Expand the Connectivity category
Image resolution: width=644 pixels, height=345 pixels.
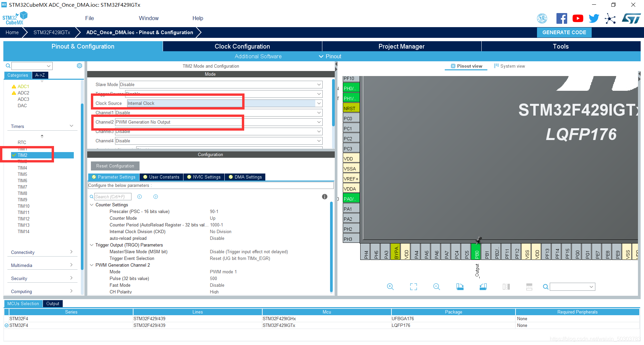pyautogui.click(x=71, y=252)
